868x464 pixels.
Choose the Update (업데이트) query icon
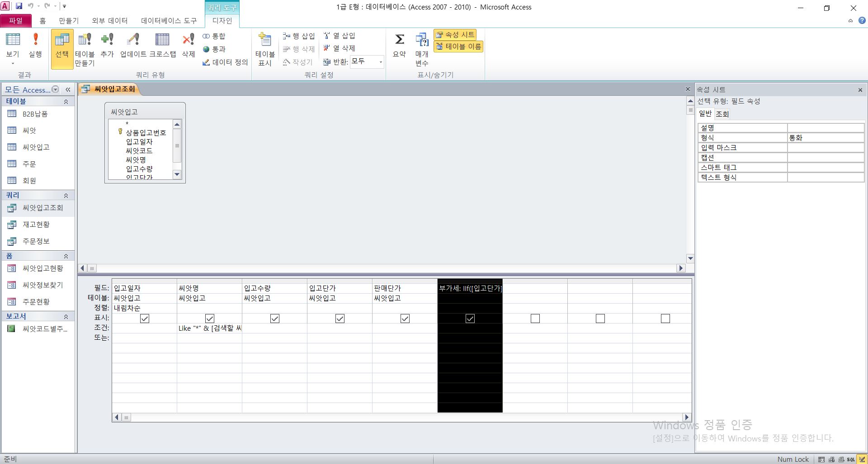pos(133,45)
